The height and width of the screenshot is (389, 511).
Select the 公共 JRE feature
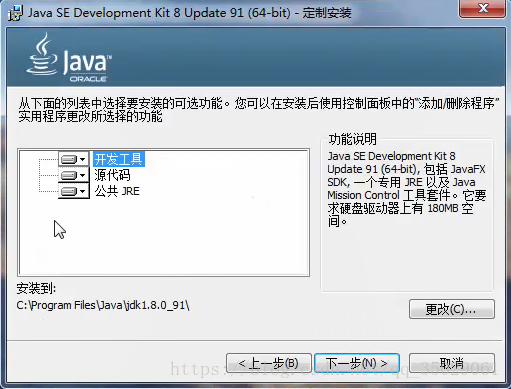[117, 191]
